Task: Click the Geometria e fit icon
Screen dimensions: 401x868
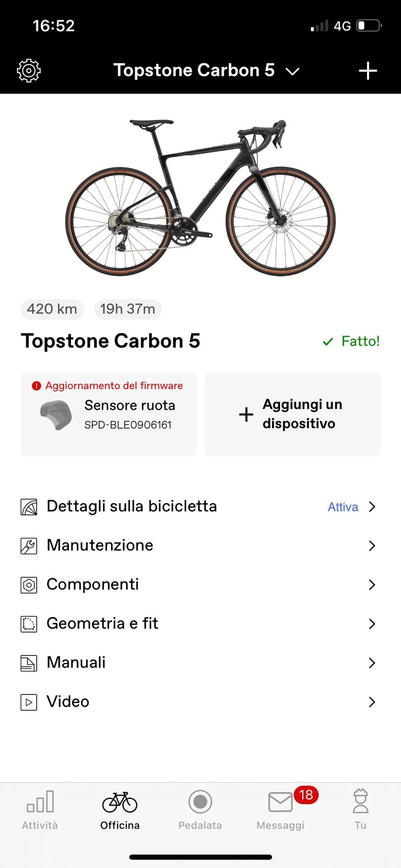Action: (29, 624)
